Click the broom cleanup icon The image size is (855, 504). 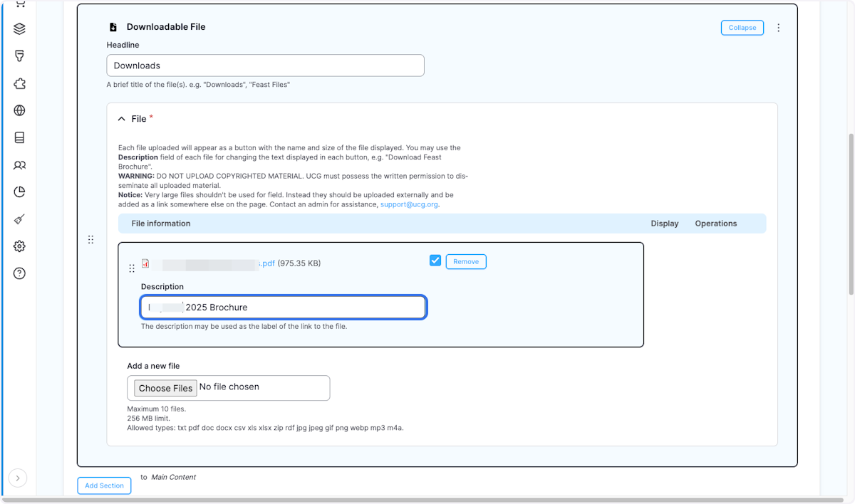tap(19, 219)
